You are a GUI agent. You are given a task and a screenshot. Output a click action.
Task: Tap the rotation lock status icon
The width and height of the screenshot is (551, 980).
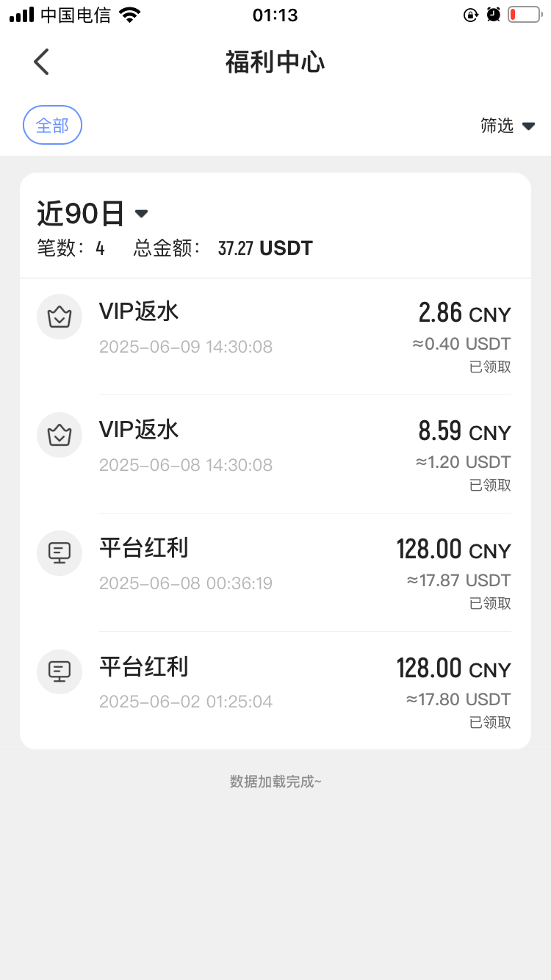[471, 15]
